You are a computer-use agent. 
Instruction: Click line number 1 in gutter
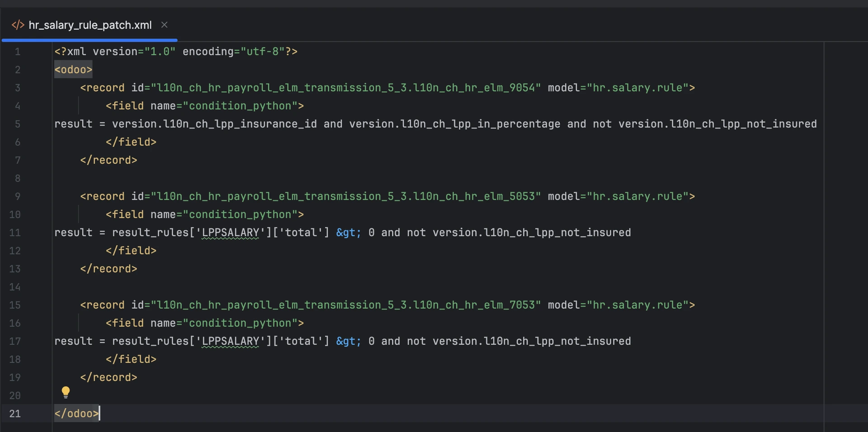tap(18, 52)
